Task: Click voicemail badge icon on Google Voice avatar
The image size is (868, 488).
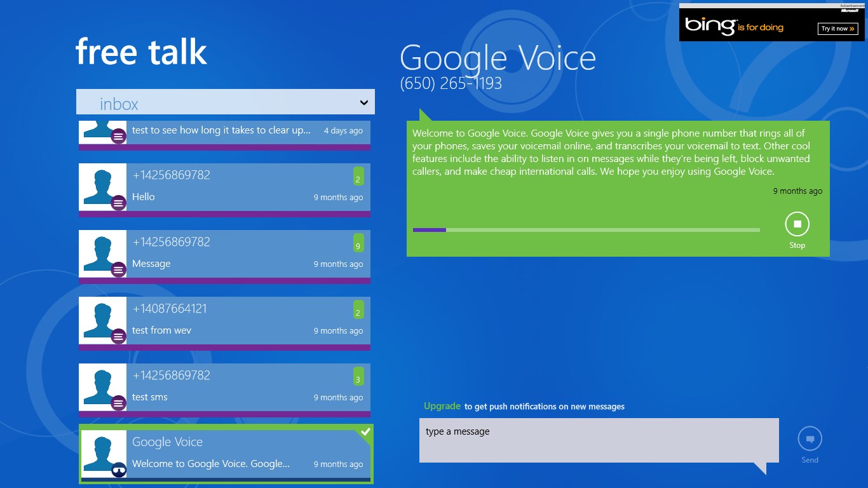Action: (x=118, y=470)
